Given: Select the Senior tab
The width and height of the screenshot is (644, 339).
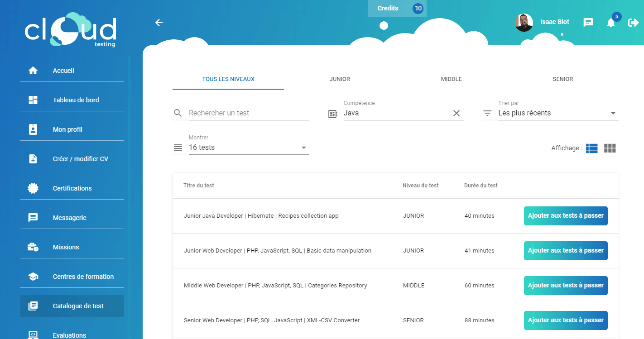Looking at the screenshot, I should point(563,79).
